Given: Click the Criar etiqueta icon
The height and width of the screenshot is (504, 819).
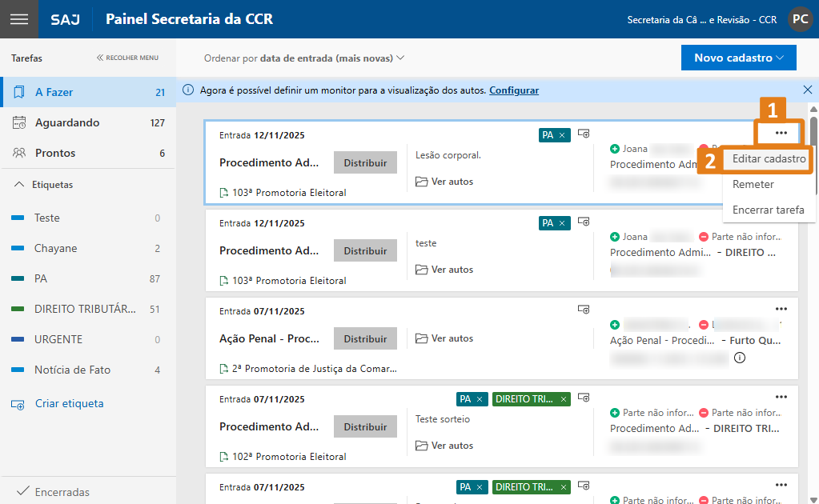Looking at the screenshot, I should tap(18, 404).
